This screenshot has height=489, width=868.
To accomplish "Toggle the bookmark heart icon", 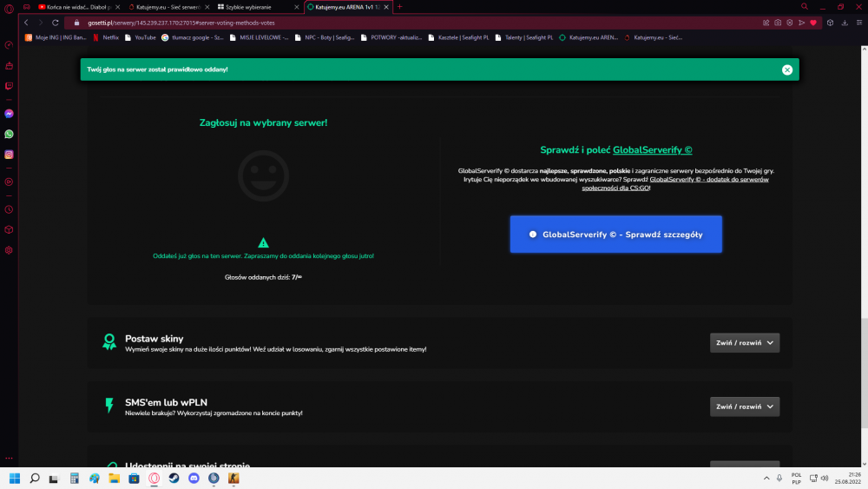I will pyautogui.click(x=813, y=23).
